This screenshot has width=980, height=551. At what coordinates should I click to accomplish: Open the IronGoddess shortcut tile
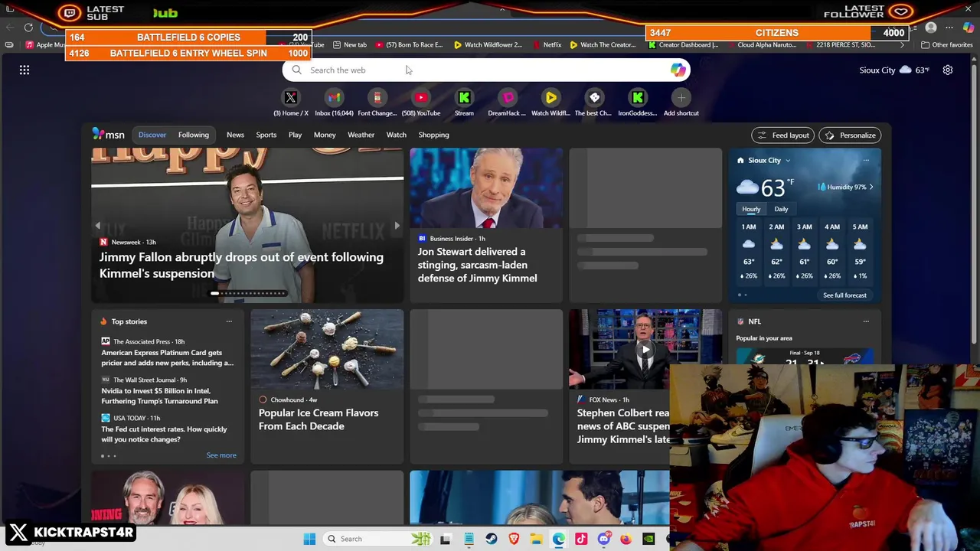pyautogui.click(x=638, y=103)
